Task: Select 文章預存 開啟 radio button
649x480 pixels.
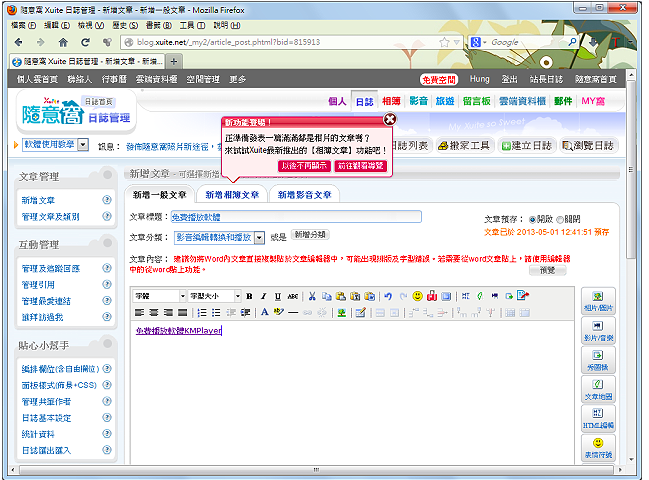Action: click(x=532, y=219)
